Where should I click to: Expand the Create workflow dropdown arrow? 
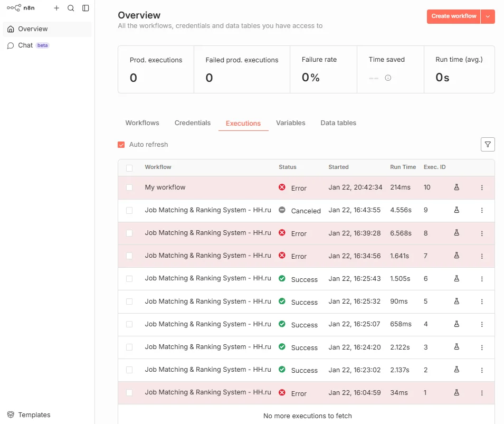[x=488, y=16]
